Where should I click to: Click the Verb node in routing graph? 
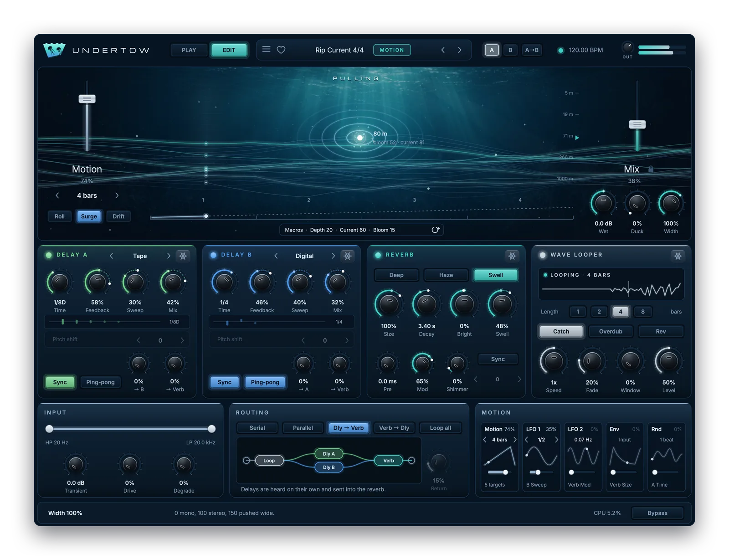click(389, 461)
